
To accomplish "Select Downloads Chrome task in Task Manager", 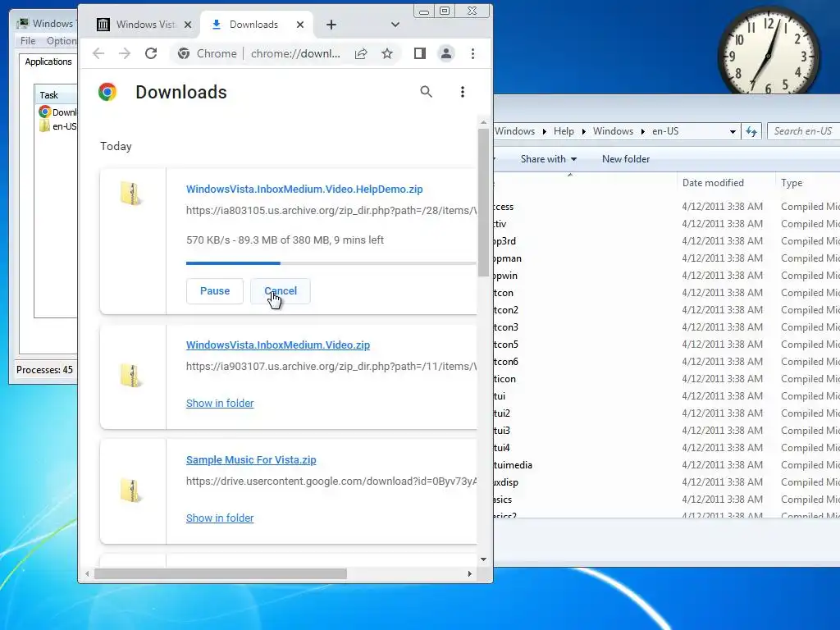I will [58, 112].
